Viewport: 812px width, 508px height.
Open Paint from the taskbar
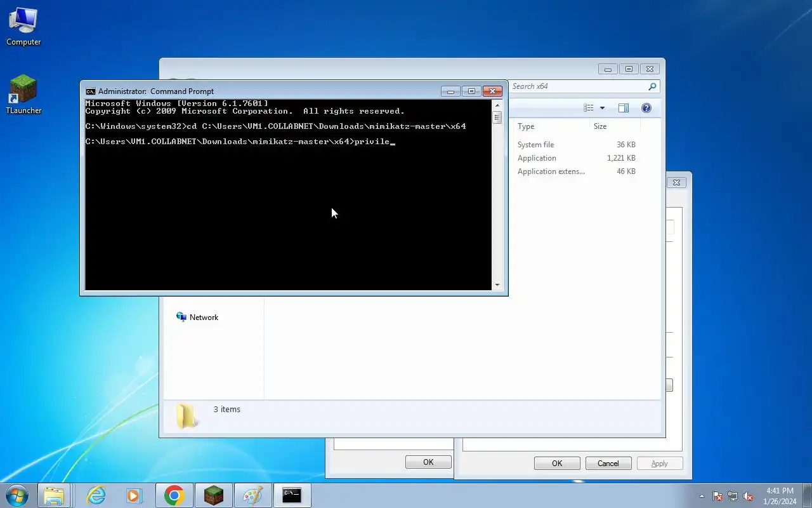click(253, 495)
